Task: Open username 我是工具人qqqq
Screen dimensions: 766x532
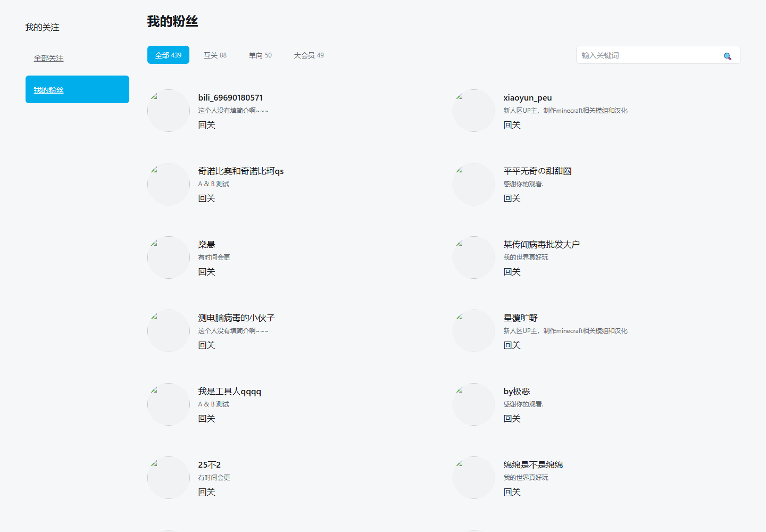Action: [230, 392]
